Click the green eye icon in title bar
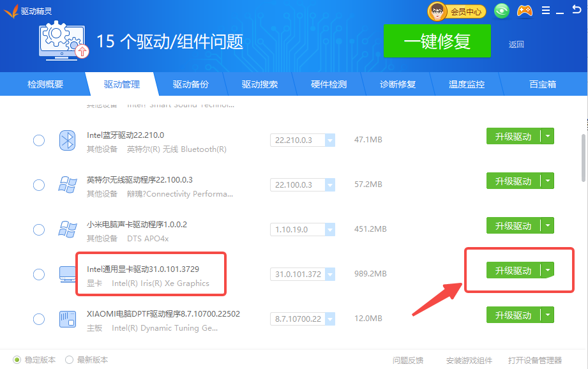 point(502,11)
